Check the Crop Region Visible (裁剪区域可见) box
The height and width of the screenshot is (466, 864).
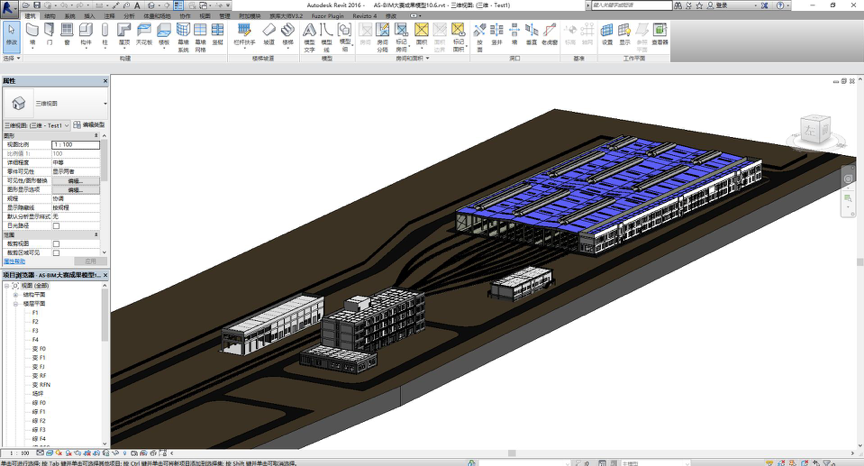pyautogui.click(x=56, y=253)
